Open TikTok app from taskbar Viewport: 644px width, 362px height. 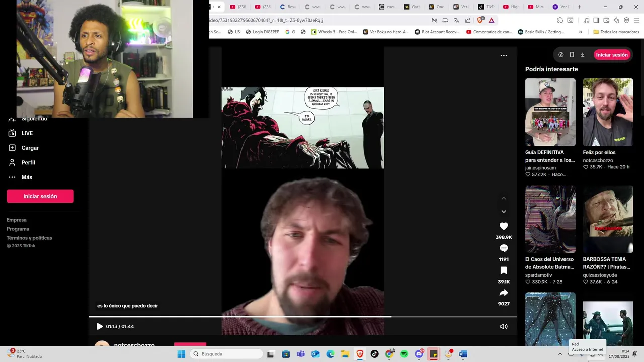[374, 354]
